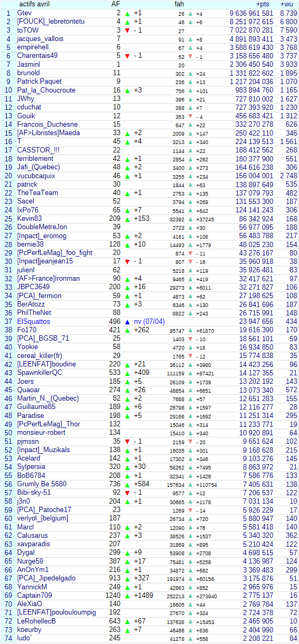Select member terriblement
The height and width of the screenshot is (644, 299).
tap(35, 158)
